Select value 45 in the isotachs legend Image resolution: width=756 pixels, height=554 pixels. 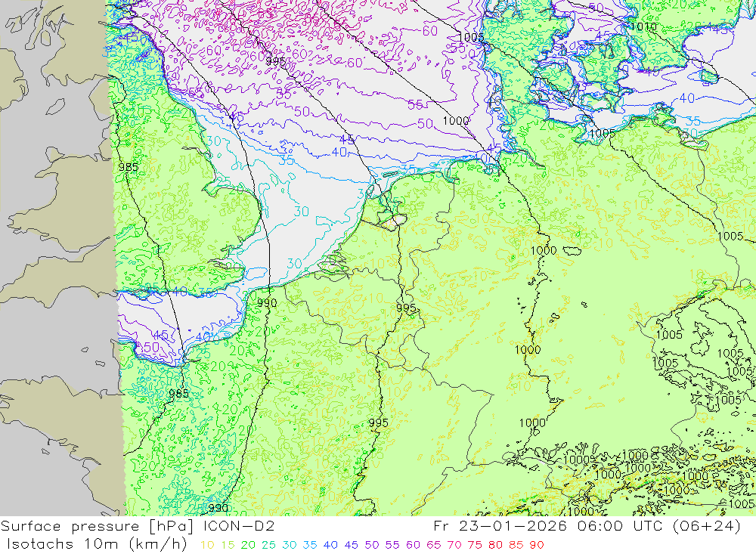coord(351,546)
